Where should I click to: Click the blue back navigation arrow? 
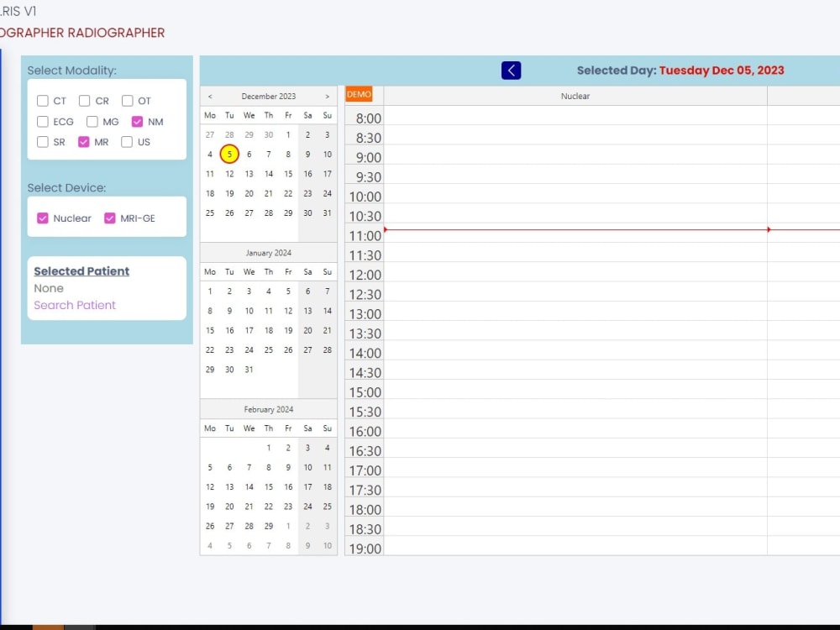(512, 71)
